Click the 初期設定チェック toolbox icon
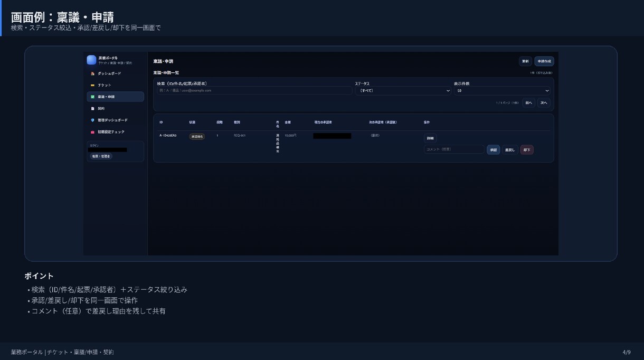Image resolution: width=644 pixels, height=360 pixels. [92, 131]
